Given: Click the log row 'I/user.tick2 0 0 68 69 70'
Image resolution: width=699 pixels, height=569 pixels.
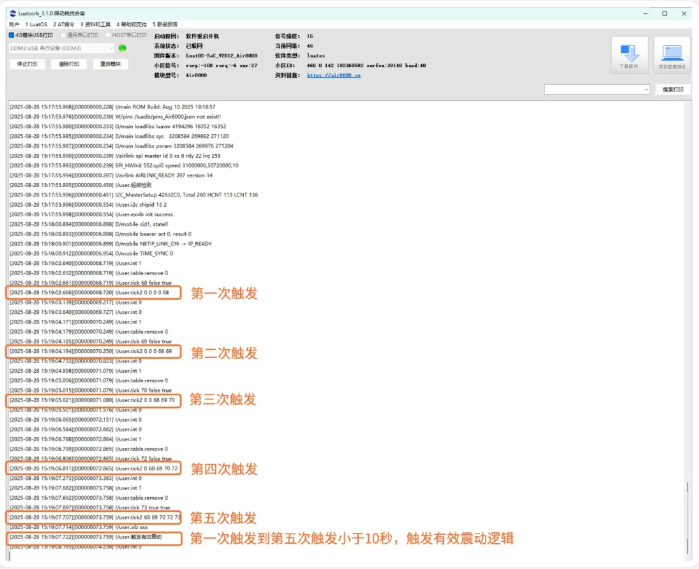Looking at the screenshot, I should (x=92, y=400).
